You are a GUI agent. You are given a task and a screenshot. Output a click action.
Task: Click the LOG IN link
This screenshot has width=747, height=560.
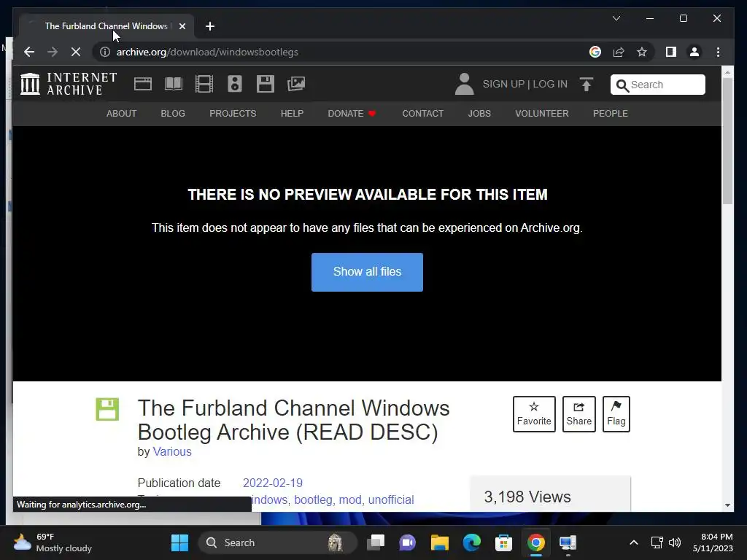point(550,84)
